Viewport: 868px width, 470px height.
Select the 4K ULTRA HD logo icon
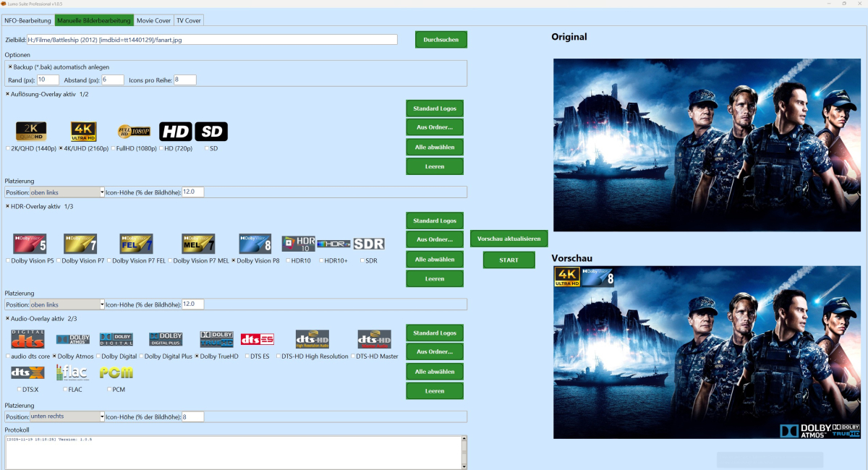[83, 131]
